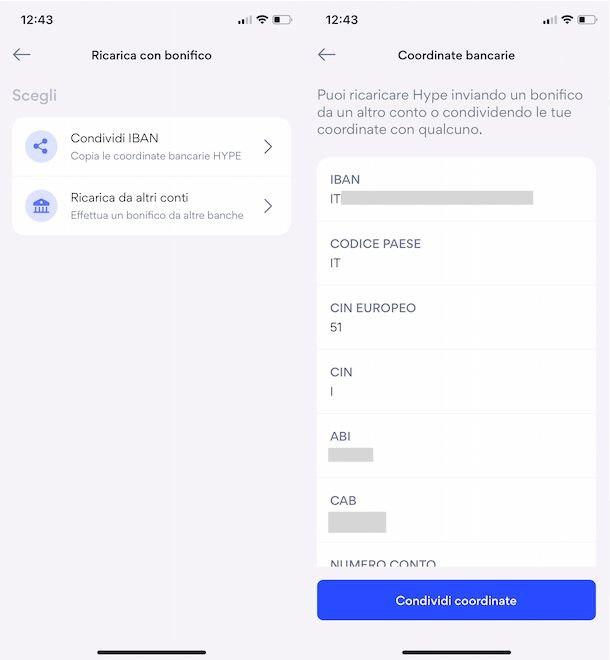Tap the redacted CAB value
Viewport: 610px width, 660px height.
pos(357,522)
